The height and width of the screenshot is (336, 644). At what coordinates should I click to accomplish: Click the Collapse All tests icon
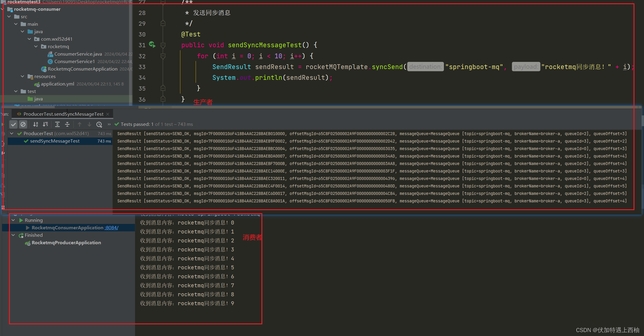(67, 124)
